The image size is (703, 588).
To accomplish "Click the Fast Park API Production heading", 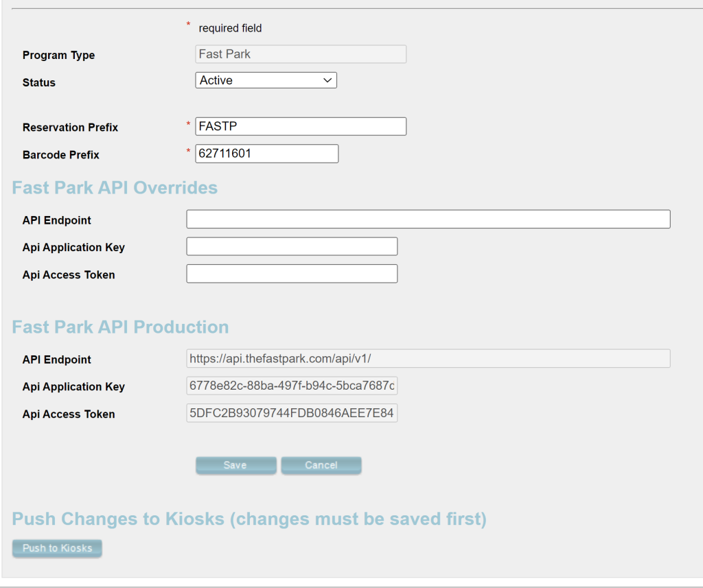I will coord(120,327).
